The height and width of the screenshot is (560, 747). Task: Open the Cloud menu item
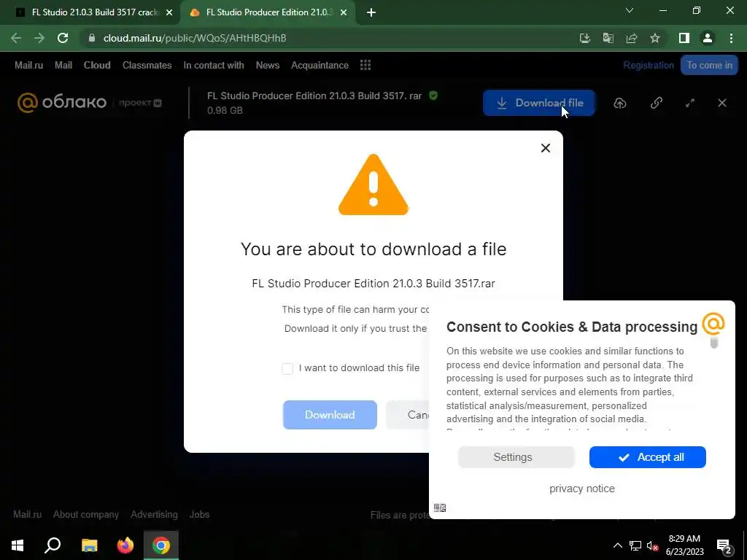coord(97,65)
